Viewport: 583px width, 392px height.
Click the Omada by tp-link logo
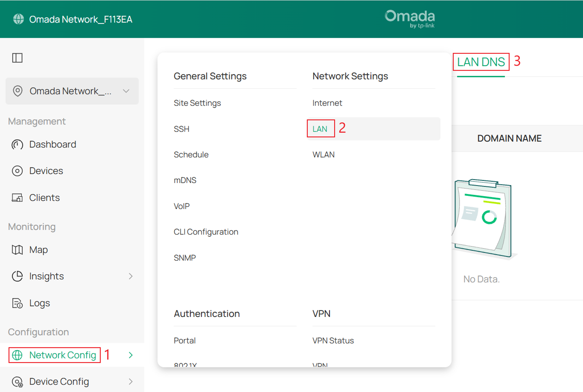(x=410, y=19)
